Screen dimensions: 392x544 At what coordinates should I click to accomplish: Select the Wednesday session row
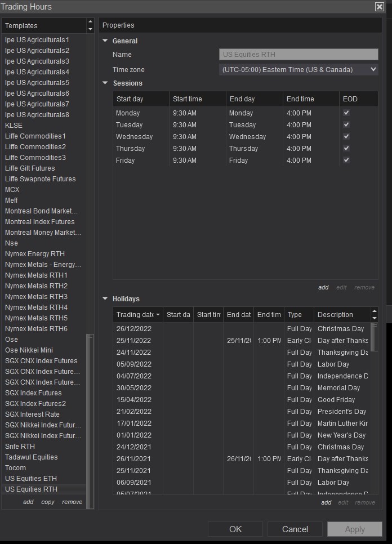point(245,136)
